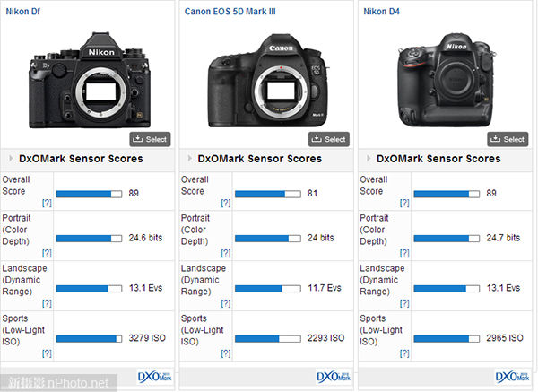This screenshot has height=392, width=538.
Task: Click Canon Landscape (Dynamic Range) label
Action: coord(204,280)
